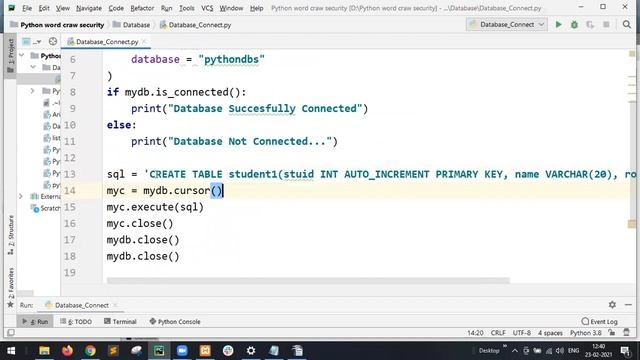Expand the collapsed Py folder in tree

coord(33,91)
